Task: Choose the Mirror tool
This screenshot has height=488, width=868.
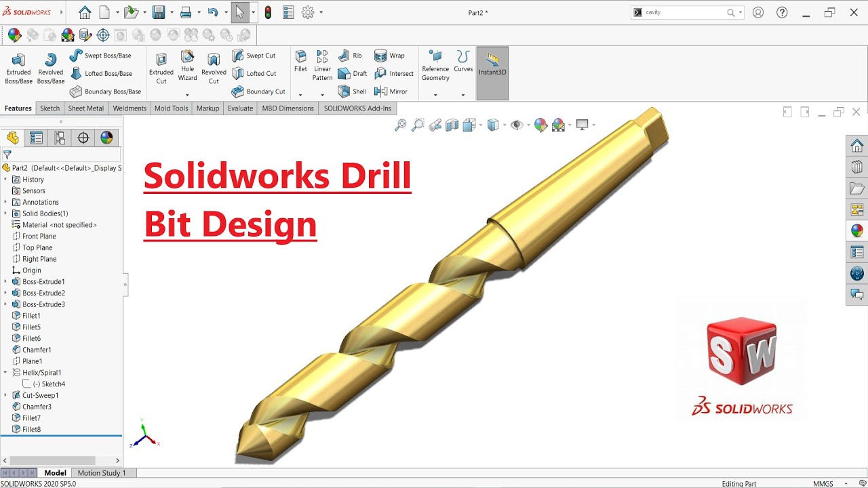Action: click(x=391, y=91)
